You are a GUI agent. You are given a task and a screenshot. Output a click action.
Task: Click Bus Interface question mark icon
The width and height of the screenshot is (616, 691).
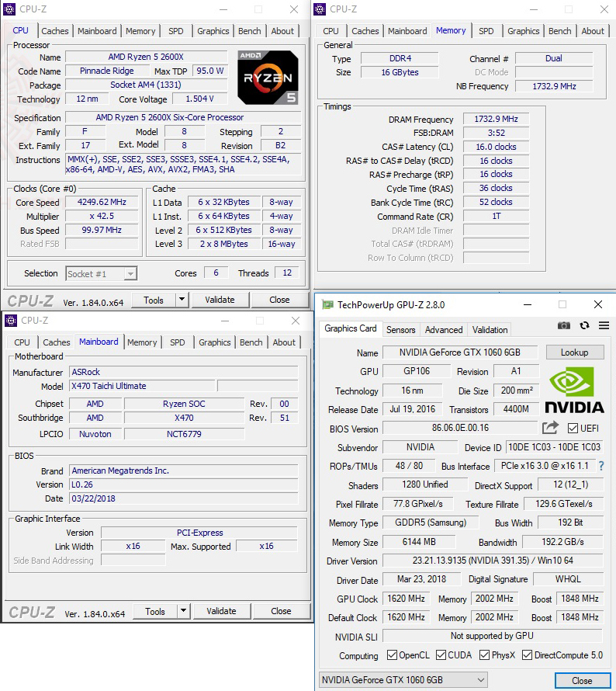(601, 466)
